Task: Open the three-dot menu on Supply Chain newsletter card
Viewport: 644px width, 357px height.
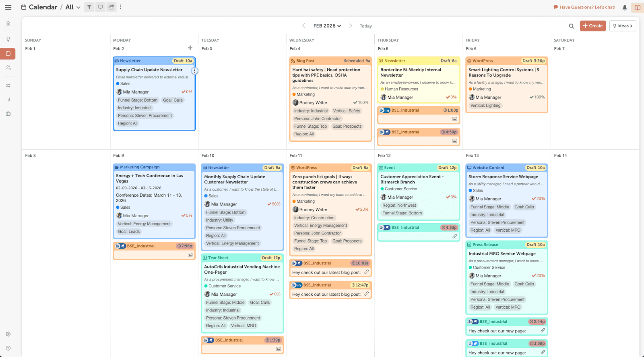Action: [194, 71]
